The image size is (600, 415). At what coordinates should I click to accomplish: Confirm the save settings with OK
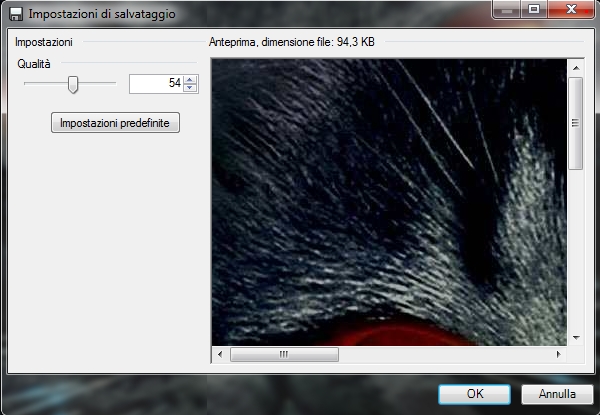[x=475, y=393]
